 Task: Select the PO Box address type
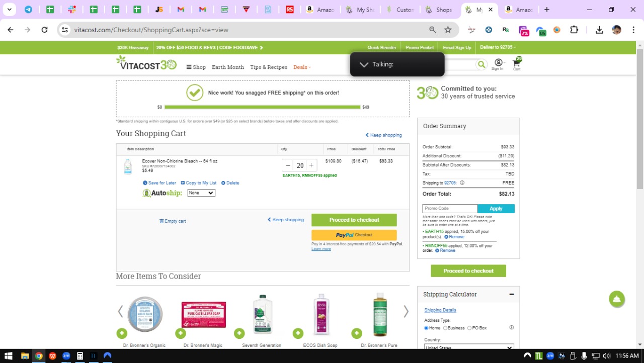(469, 328)
